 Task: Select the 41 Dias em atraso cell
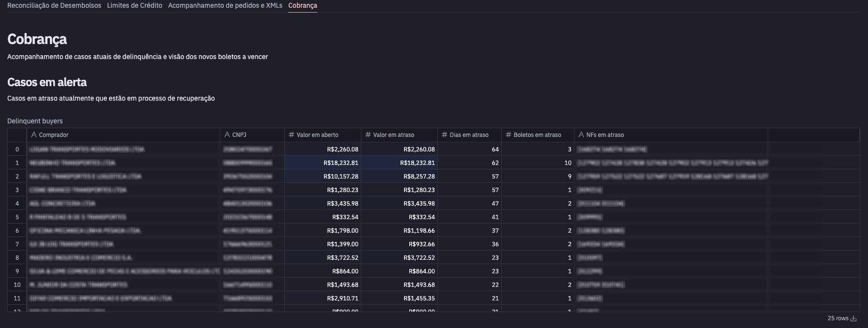pyautogui.click(x=469, y=217)
